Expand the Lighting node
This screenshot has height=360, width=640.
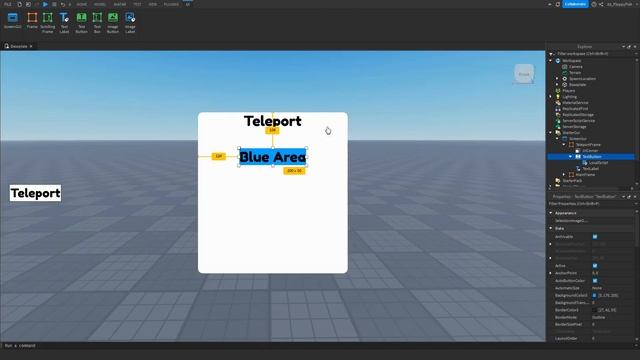(551, 97)
